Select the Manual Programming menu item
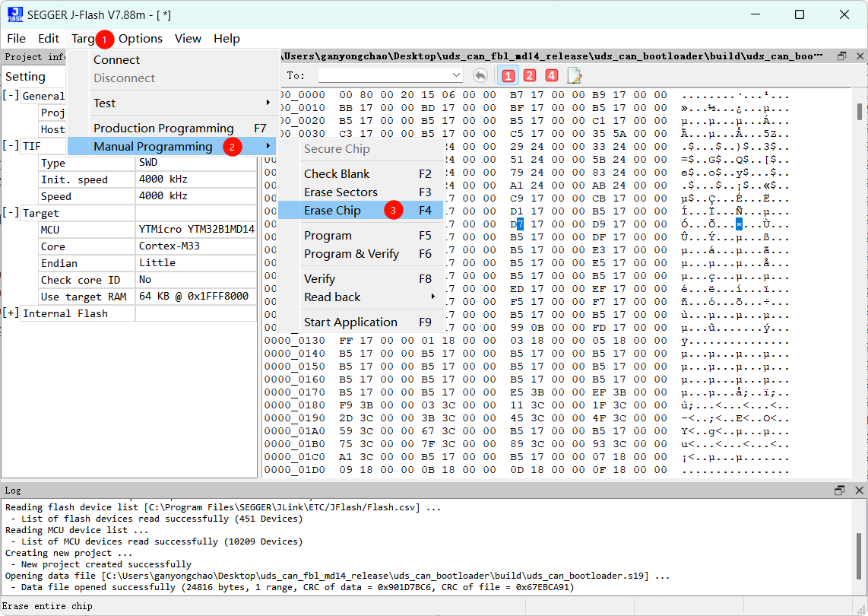 pos(173,146)
